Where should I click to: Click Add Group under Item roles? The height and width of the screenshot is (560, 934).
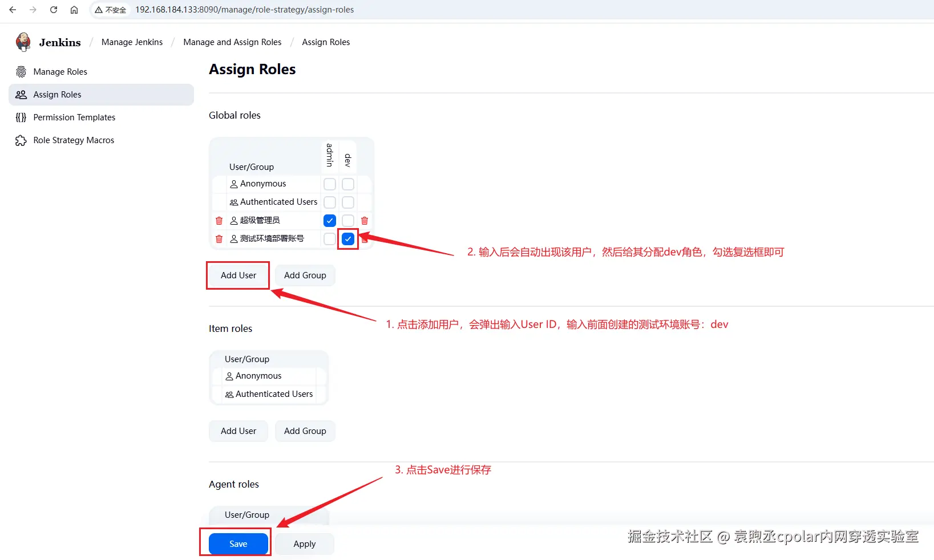pyautogui.click(x=305, y=431)
